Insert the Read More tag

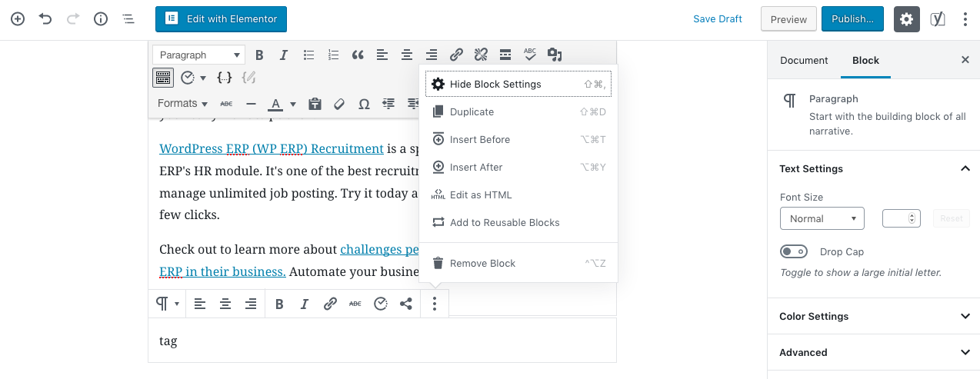tap(505, 55)
